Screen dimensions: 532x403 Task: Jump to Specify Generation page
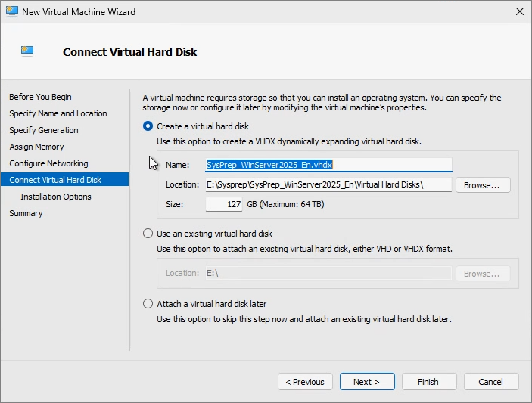[44, 130]
